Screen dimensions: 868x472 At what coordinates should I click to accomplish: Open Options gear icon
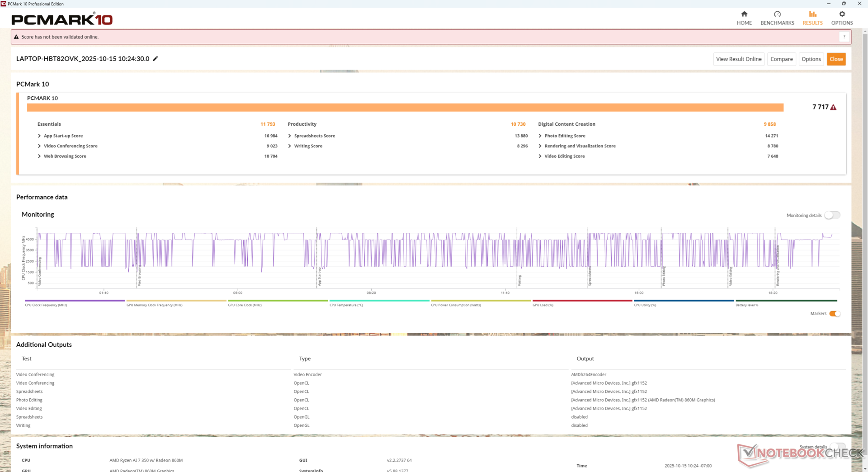[x=842, y=14]
